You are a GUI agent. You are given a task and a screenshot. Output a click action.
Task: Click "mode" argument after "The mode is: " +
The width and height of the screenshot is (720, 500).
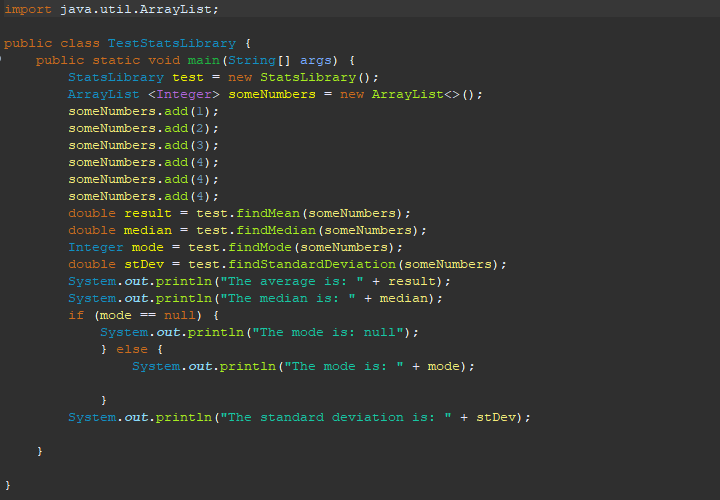[x=444, y=366]
